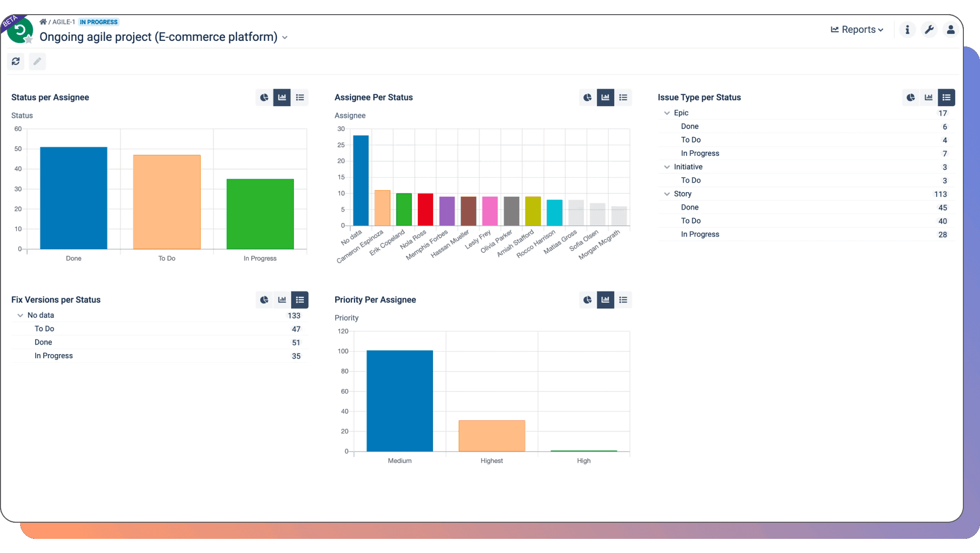Click the Cameron Espinoza bar
Image resolution: width=980 pixels, height=553 pixels.
click(x=383, y=208)
